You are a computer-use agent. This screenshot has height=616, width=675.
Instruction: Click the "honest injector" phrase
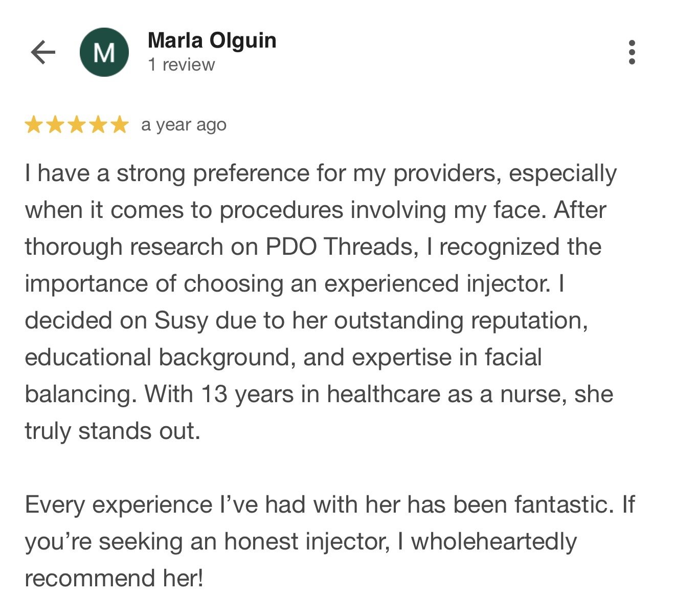coord(304,542)
